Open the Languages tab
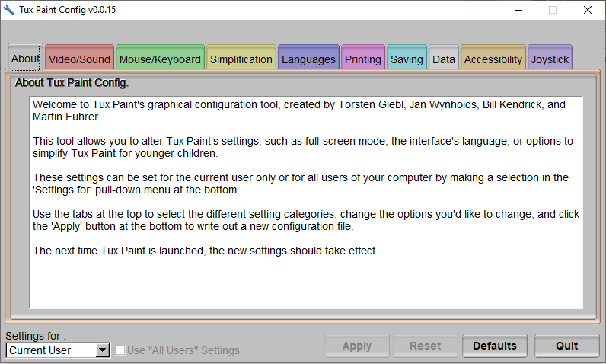The width and height of the screenshot is (606, 364). (x=308, y=58)
